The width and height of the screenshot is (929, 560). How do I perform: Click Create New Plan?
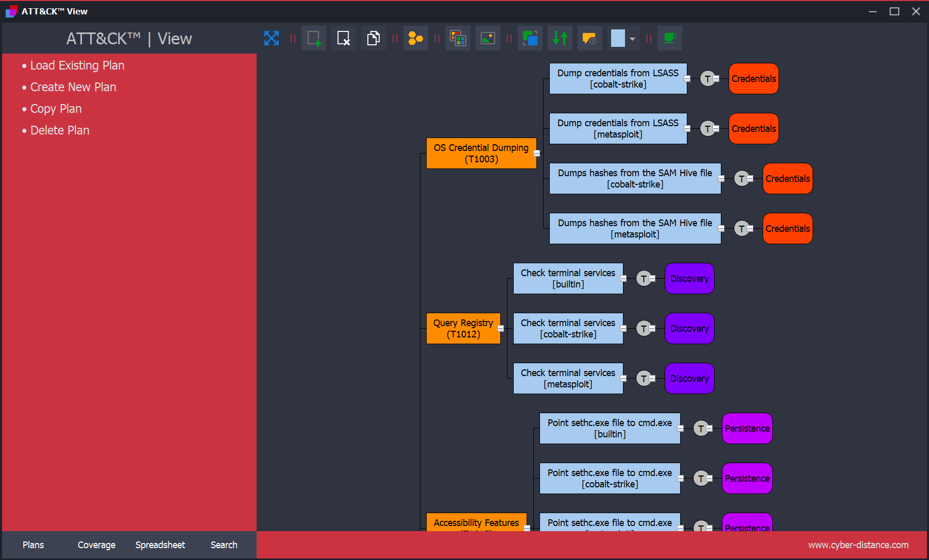pyautogui.click(x=73, y=87)
